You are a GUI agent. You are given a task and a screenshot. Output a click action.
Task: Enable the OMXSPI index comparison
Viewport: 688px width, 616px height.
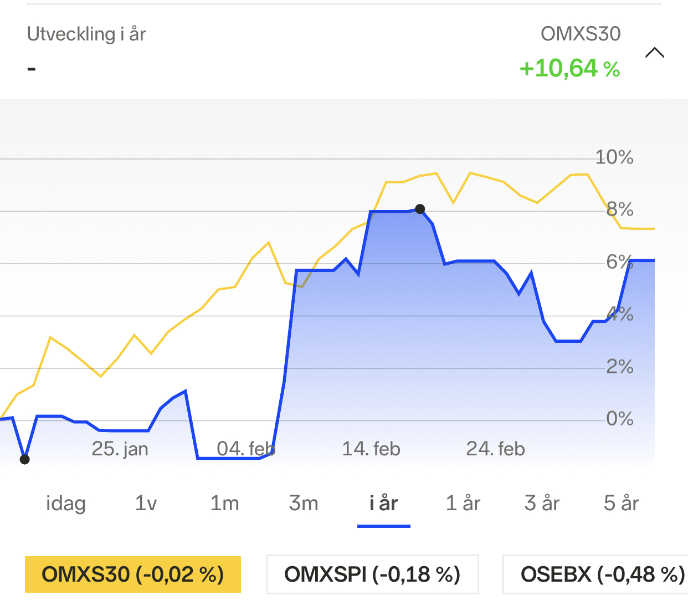[372, 574]
